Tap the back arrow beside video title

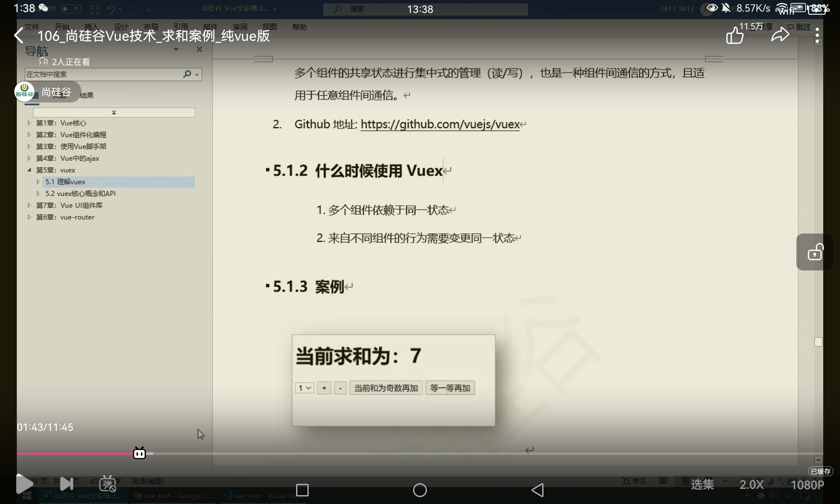[18, 36]
